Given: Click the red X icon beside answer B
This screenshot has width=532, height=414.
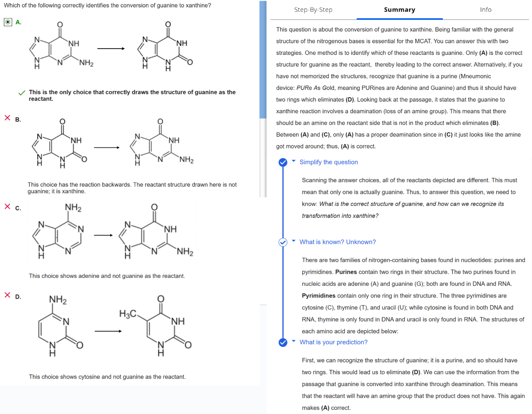Looking at the screenshot, I should click(8, 118).
